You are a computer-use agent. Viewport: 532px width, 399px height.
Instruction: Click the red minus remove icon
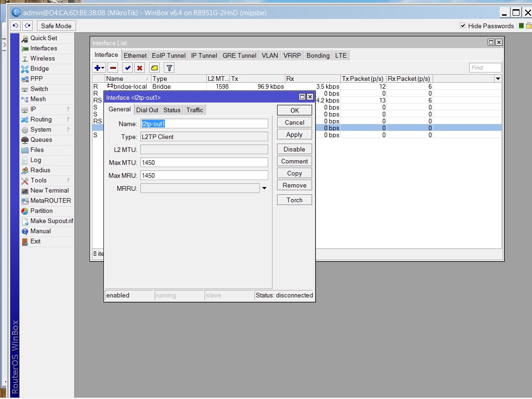point(113,68)
